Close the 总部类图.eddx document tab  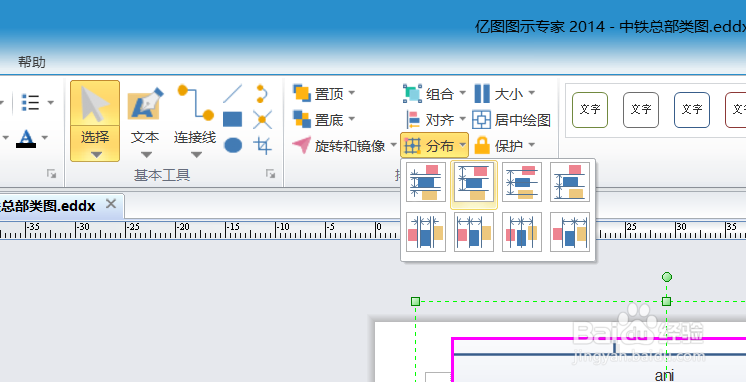coord(111,204)
